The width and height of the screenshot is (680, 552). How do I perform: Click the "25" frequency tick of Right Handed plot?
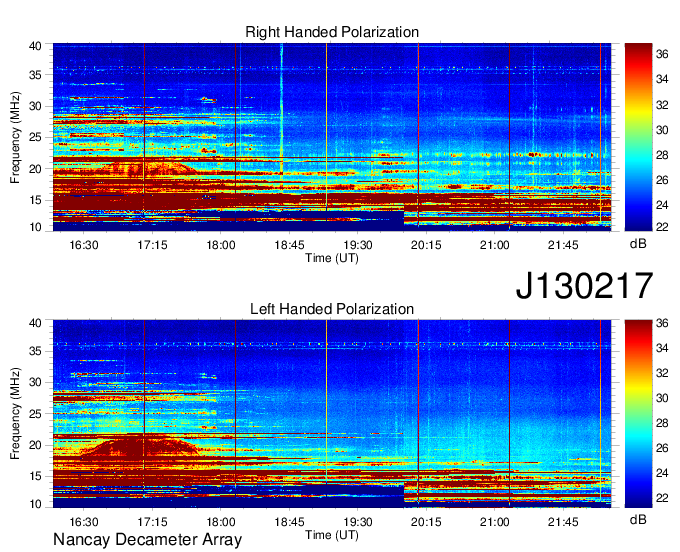pos(35,137)
